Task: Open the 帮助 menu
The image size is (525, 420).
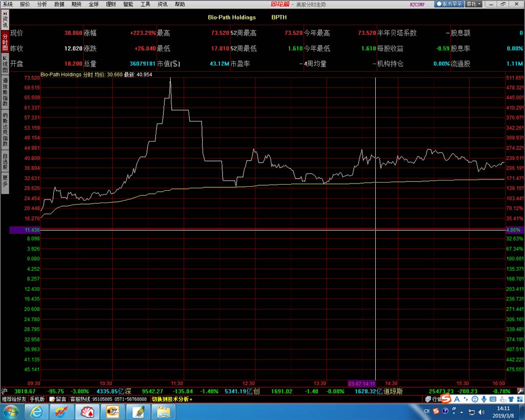Action: 180,4
